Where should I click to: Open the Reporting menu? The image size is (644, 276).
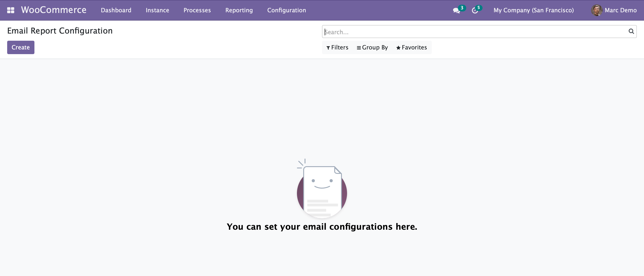click(x=239, y=10)
